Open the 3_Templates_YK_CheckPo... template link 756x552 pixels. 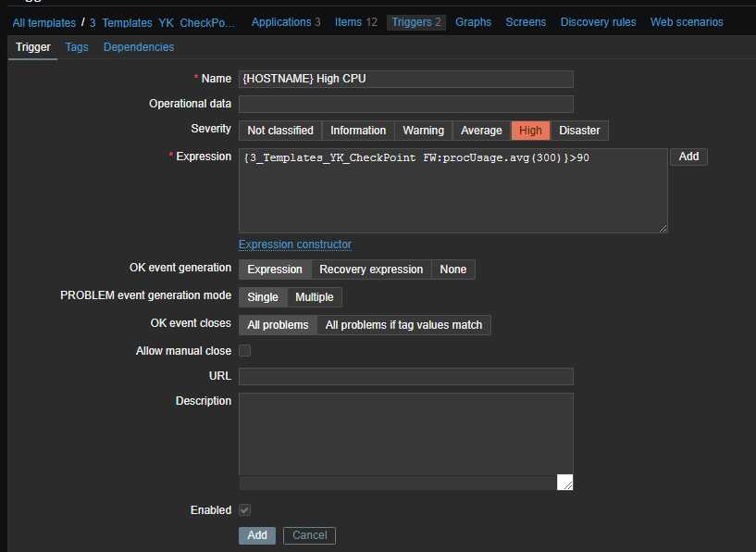click(163, 22)
